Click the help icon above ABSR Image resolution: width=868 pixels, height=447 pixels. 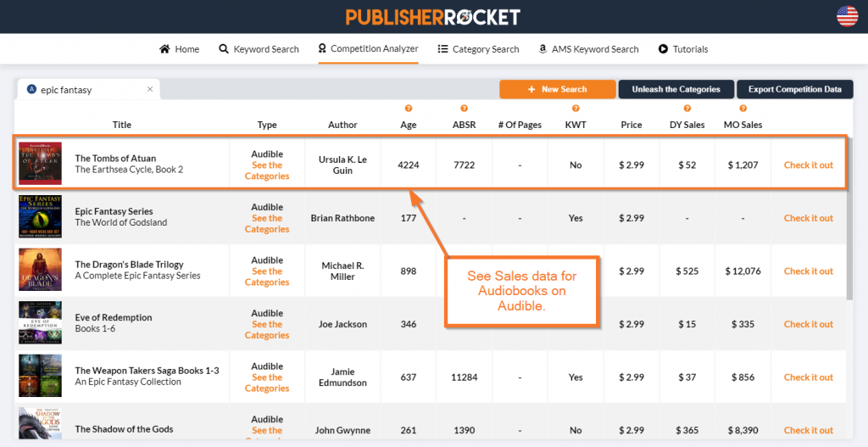(464, 109)
